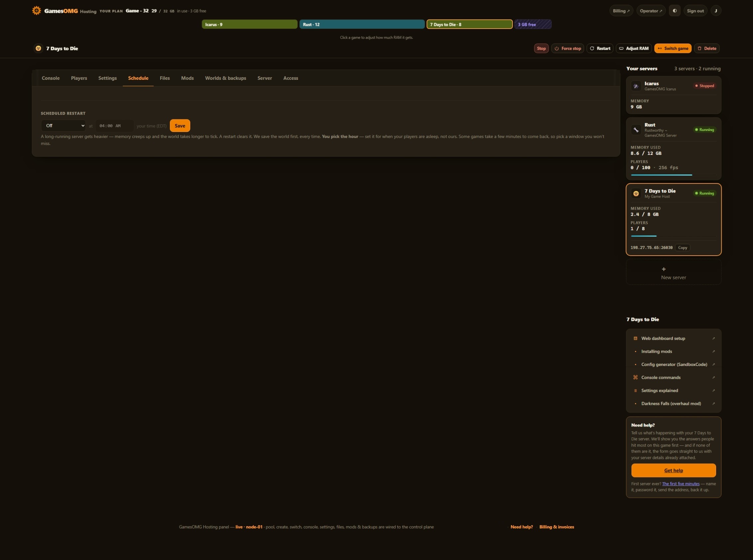
Task: Open the Web dashboard setup guide
Action: click(x=673, y=338)
